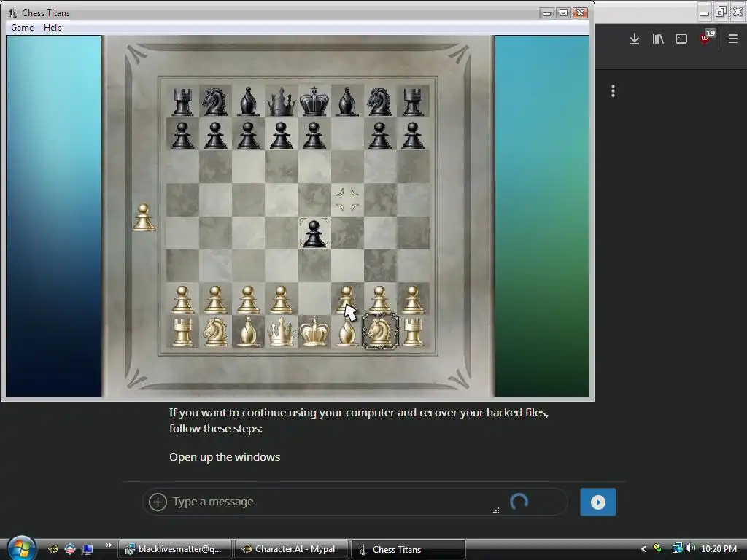
Task: Click the black pawn on e4
Action: pos(314,233)
